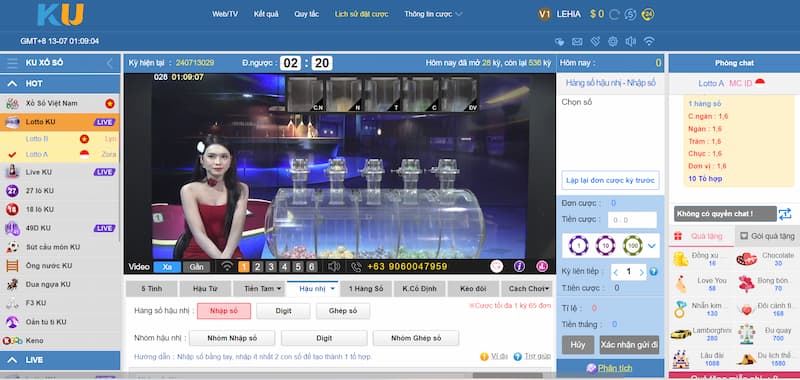Expand the Thông tin cược dropdown
Image resolution: width=800 pixels, height=380 pixels.
pos(433,14)
